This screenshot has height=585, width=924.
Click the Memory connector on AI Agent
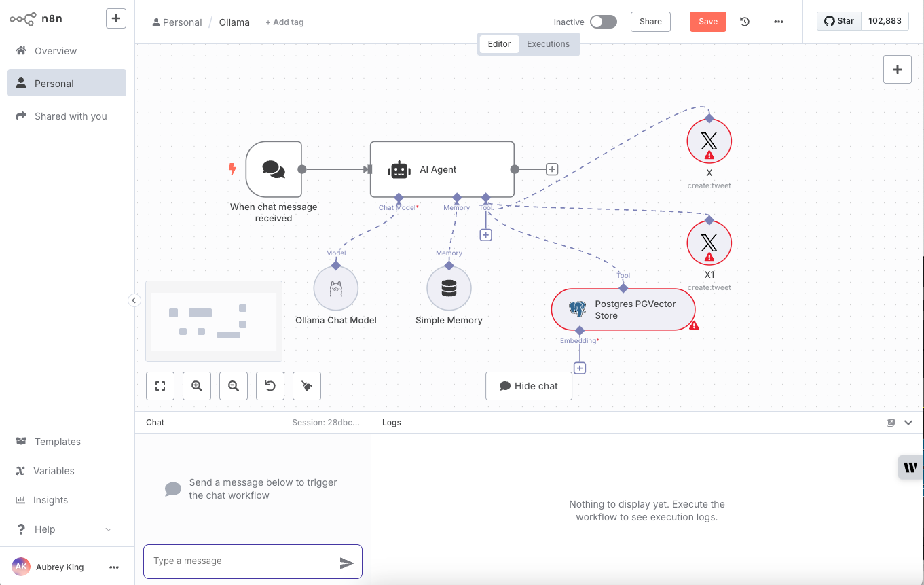(x=457, y=198)
